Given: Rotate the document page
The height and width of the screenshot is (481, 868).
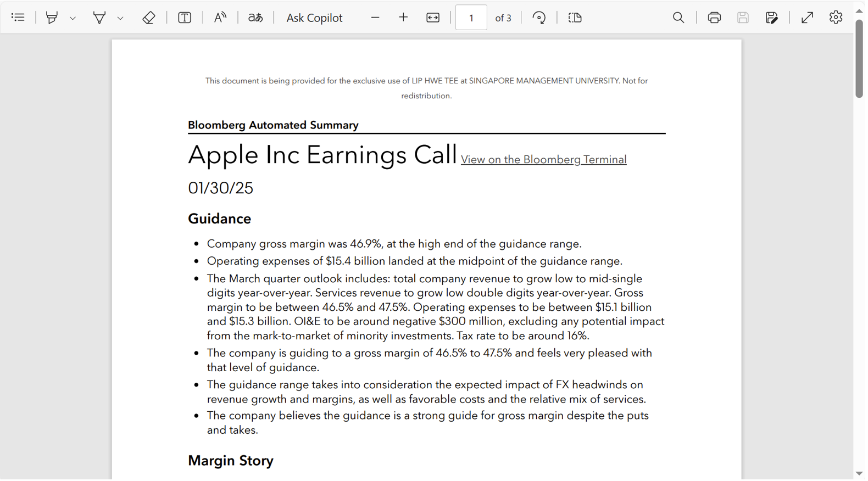Looking at the screenshot, I should (x=539, y=18).
